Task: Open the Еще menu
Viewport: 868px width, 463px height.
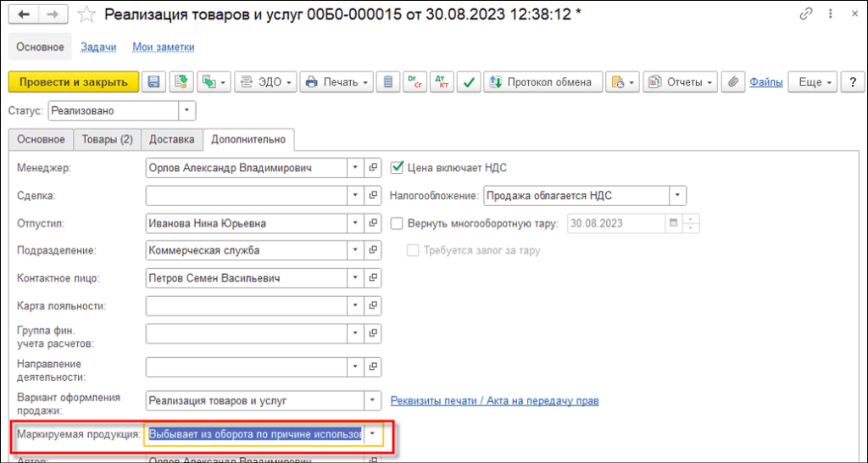Action: tap(812, 82)
